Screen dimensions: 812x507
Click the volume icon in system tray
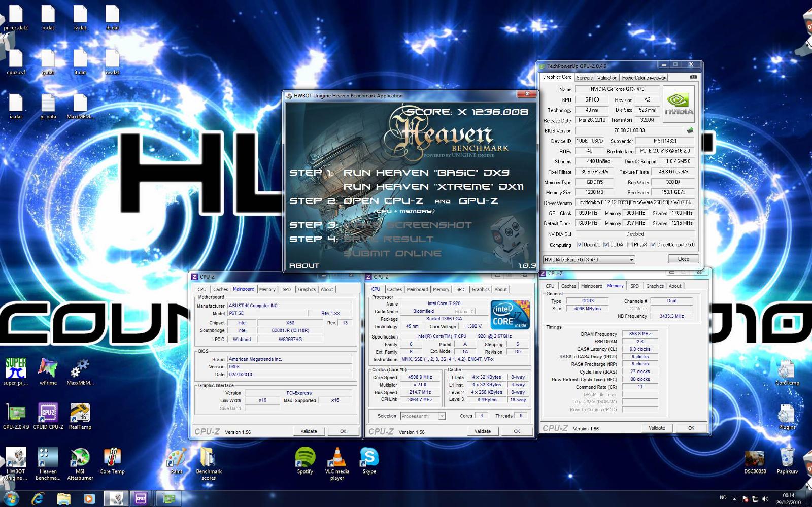(765, 499)
